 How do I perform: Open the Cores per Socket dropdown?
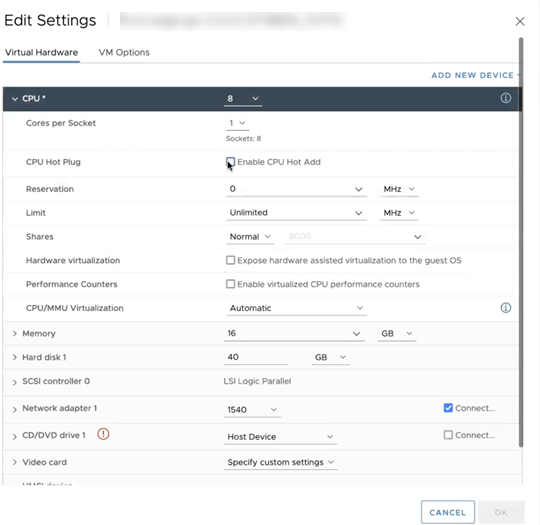click(x=237, y=123)
